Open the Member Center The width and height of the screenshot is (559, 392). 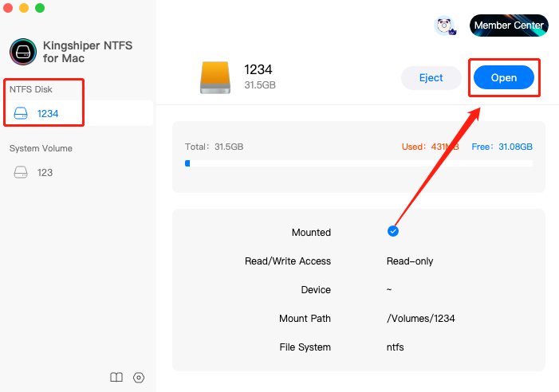click(x=509, y=25)
